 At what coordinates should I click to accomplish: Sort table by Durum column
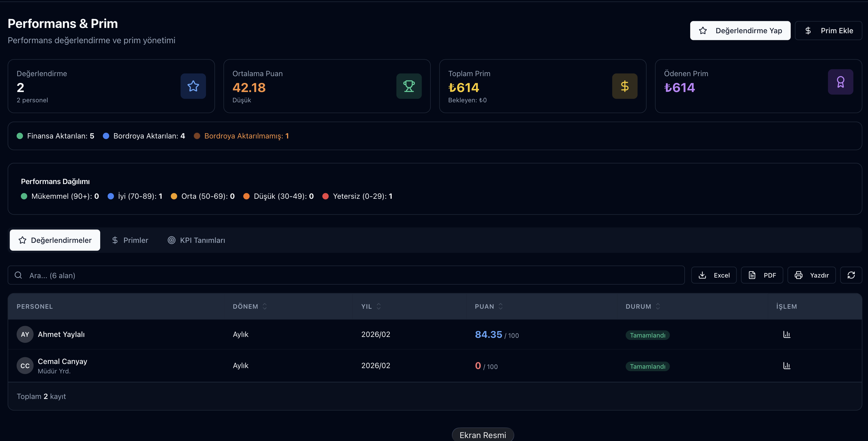coord(643,306)
